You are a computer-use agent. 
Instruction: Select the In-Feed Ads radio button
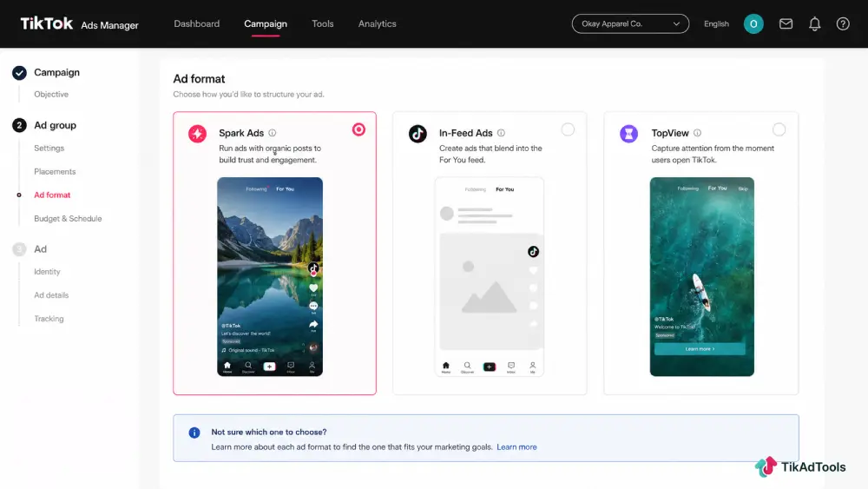coord(568,129)
